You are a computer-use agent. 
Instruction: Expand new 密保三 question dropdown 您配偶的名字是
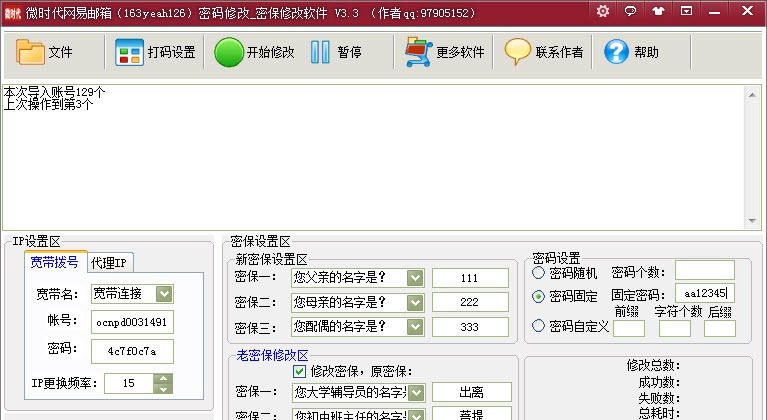[x=415, y=327]
